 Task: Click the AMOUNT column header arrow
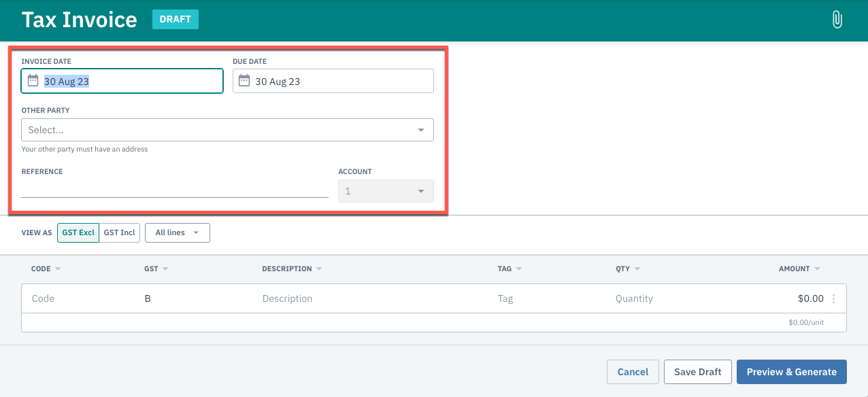pyautogui.click(x=817, y=269)
